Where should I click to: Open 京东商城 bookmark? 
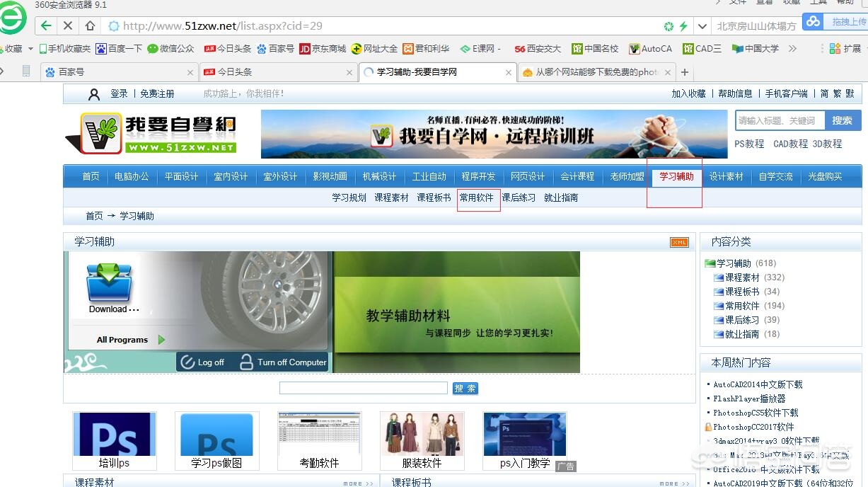[x=323, y=49]
